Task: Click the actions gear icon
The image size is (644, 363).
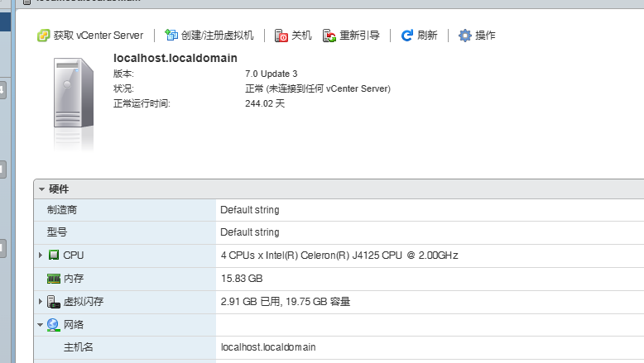Action: pos(465,36)
